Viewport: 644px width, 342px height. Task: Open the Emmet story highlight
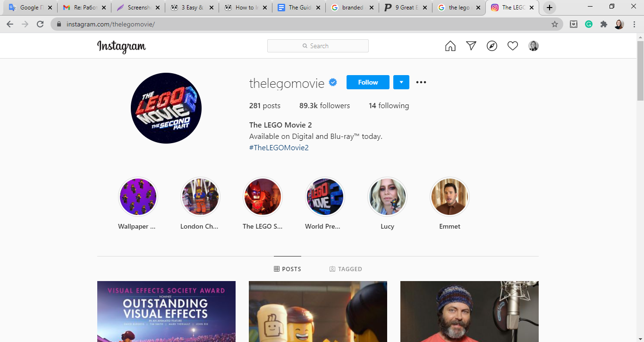(449, 197)
